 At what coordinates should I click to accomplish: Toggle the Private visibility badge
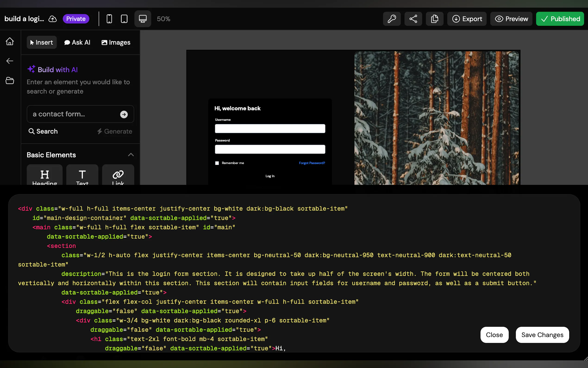pyautogui.click(x=76, y=19)
